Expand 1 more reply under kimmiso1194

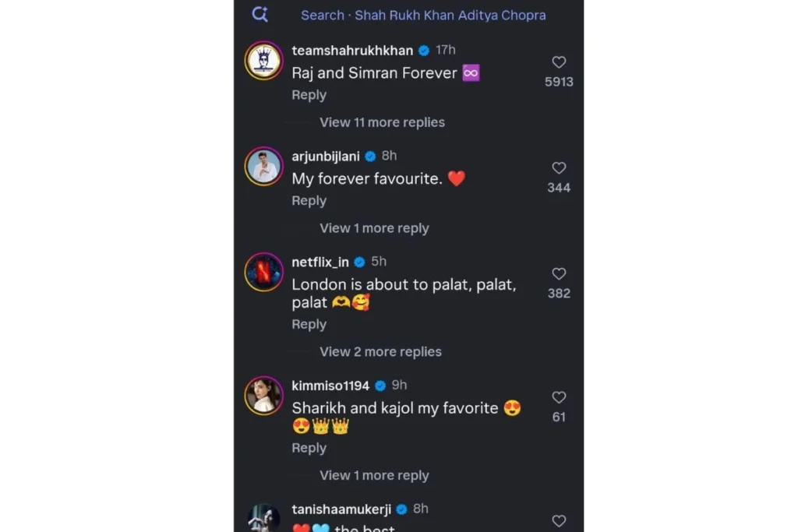[374, 476]
